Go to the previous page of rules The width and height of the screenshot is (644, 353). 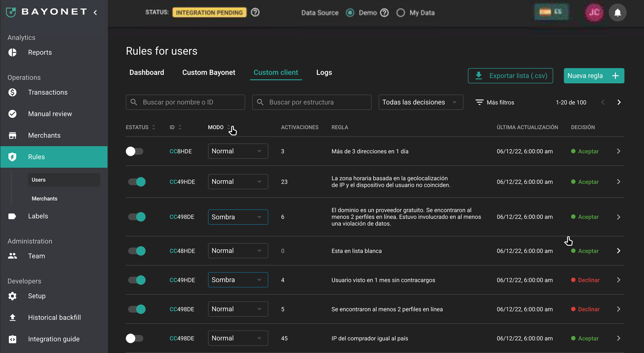pyautogui.click(x=603, y=102)
